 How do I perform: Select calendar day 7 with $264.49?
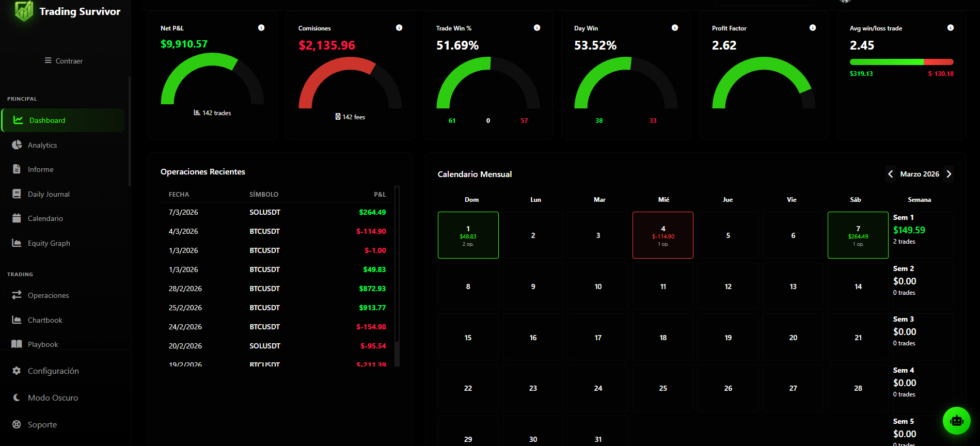click(x=858, y=235)
